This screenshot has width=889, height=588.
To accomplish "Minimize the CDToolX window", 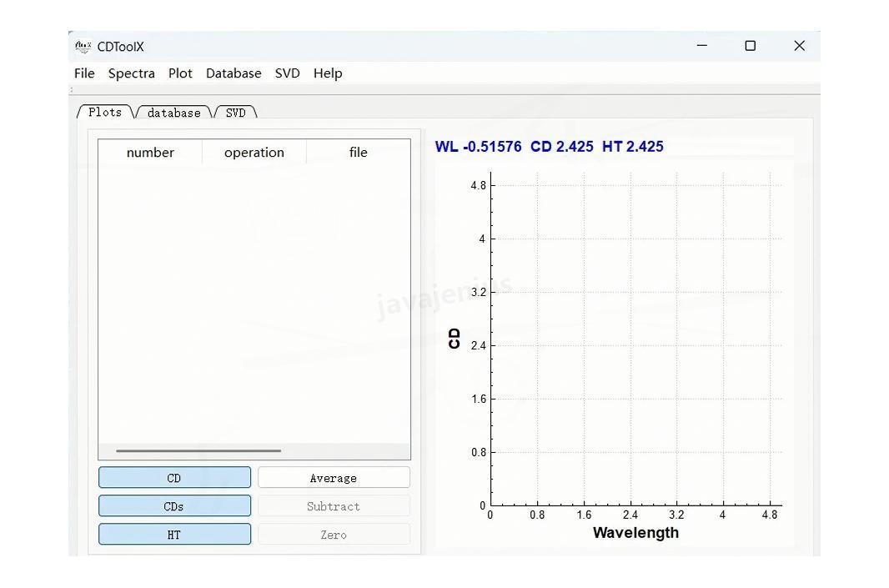I will coord(702,45).
